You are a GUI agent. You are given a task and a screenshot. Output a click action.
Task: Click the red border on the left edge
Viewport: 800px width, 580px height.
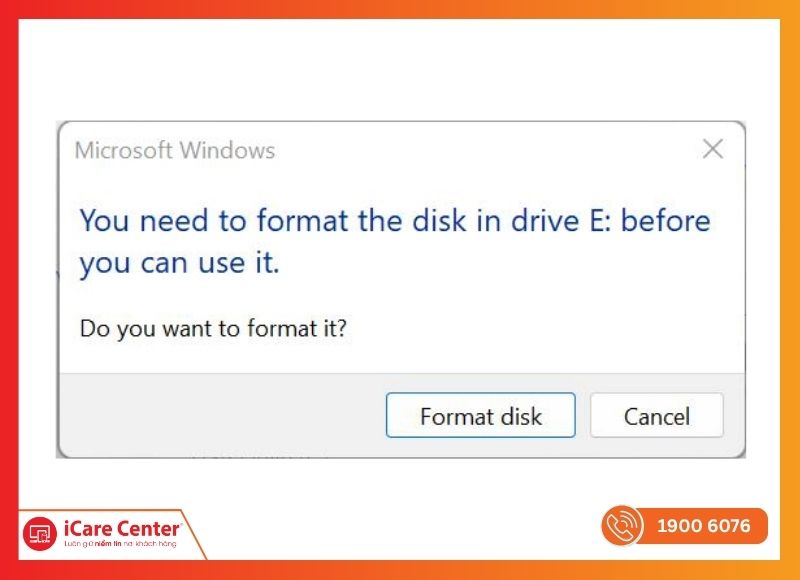pos(9,290)
